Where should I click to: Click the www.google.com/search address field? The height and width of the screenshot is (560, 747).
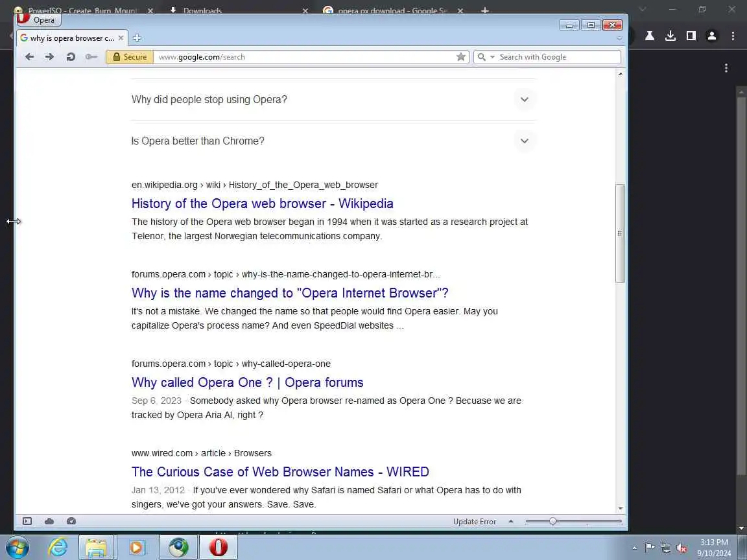click(303, 56)
